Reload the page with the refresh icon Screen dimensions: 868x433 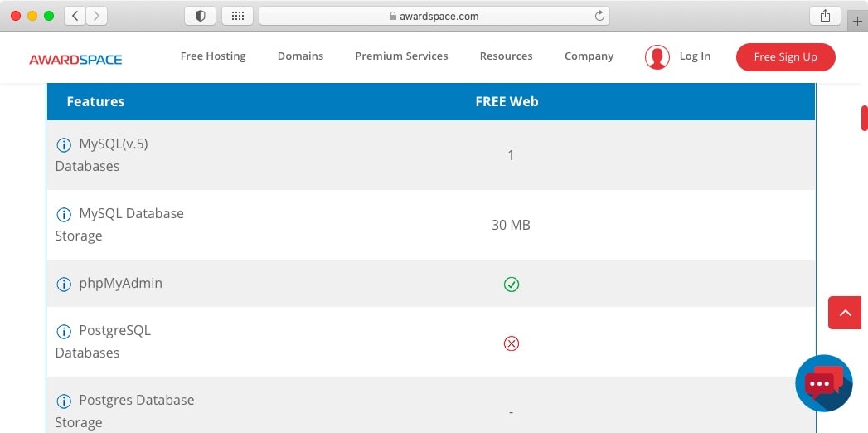599,16
